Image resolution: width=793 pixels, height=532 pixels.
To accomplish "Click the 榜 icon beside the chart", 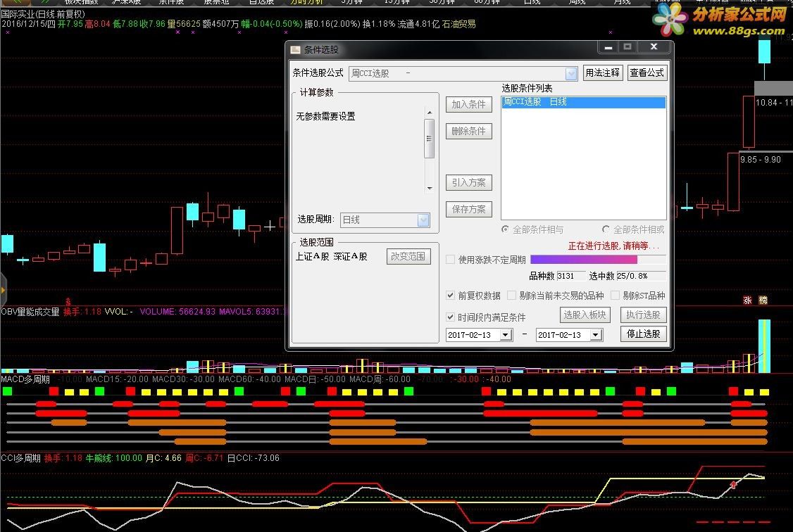I will [763, 300].
